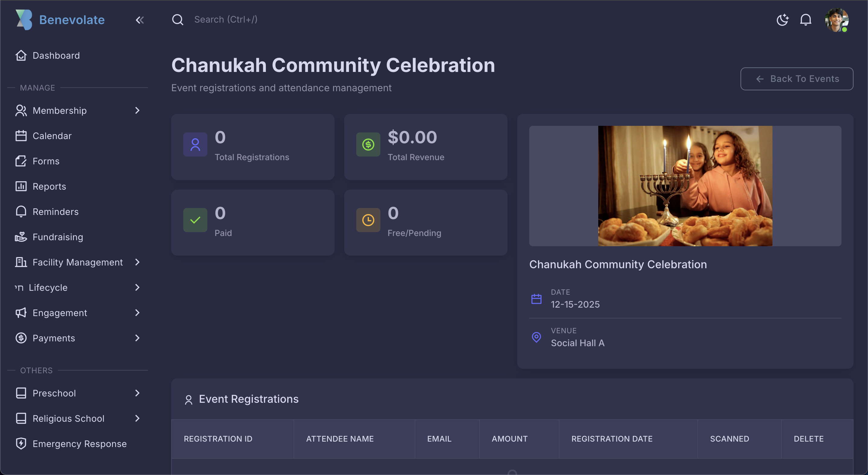Click the Chanukah event photo thumbnail
Viewport: 868px width, 475px height.
click(x=685, y=186)
